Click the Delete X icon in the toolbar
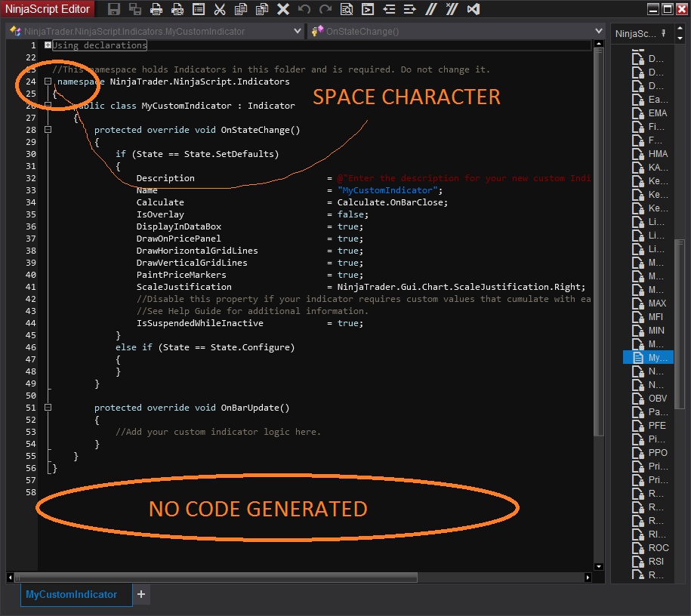 [x=282, y=9]
